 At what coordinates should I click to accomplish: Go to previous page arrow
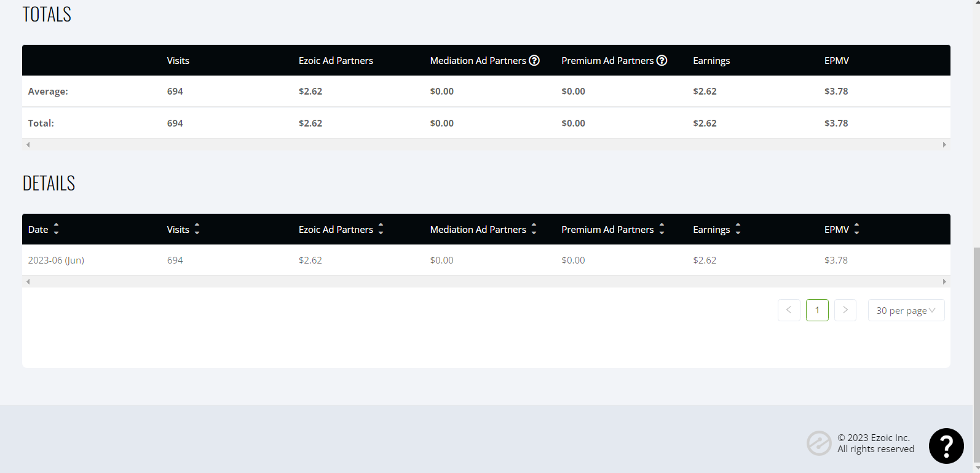(x=789, y=310)
